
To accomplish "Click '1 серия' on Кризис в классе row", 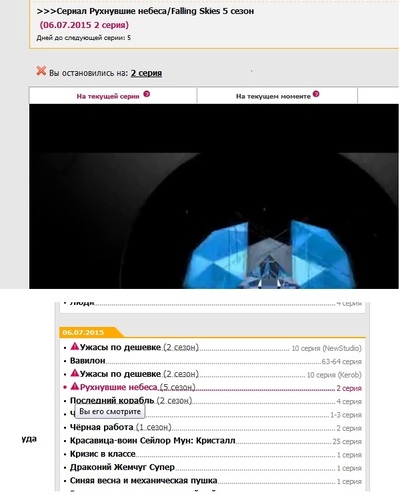I will (349, 455).
